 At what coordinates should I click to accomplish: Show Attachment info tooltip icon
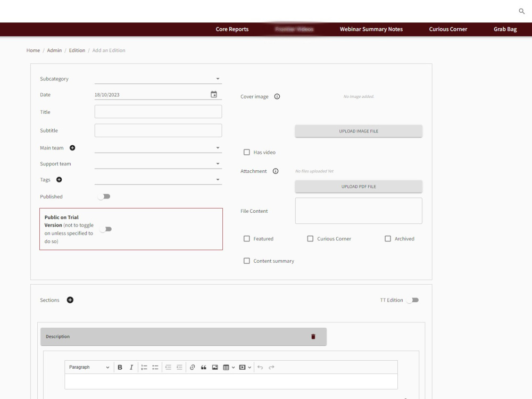click(276, 171)
